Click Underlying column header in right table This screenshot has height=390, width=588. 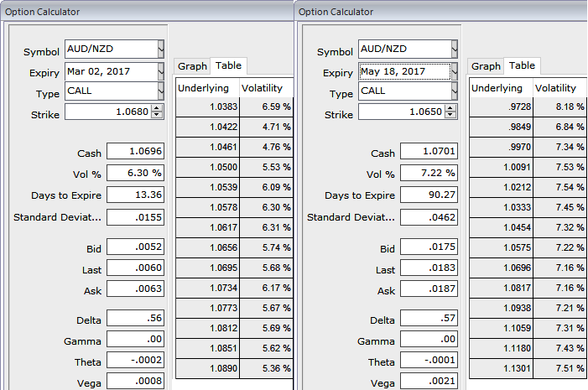(501, 88)
